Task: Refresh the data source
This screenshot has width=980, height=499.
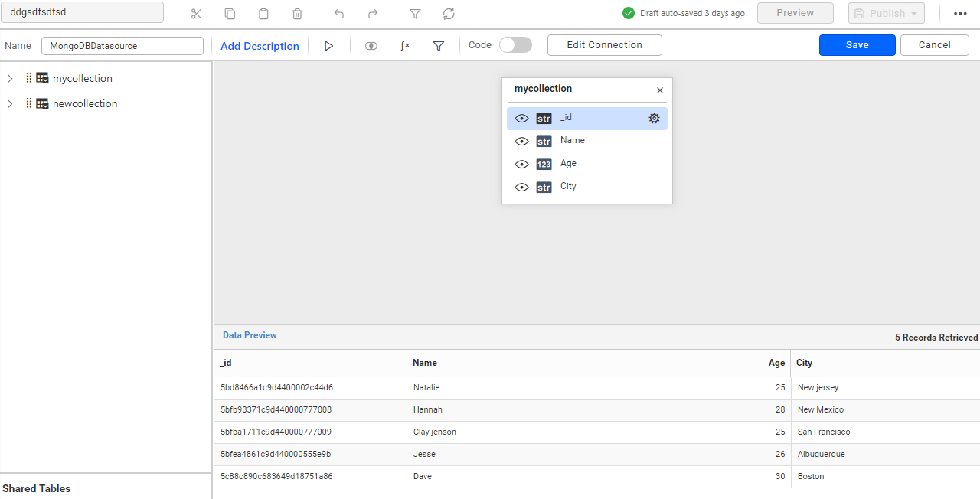Action: (x=449, y=13)
